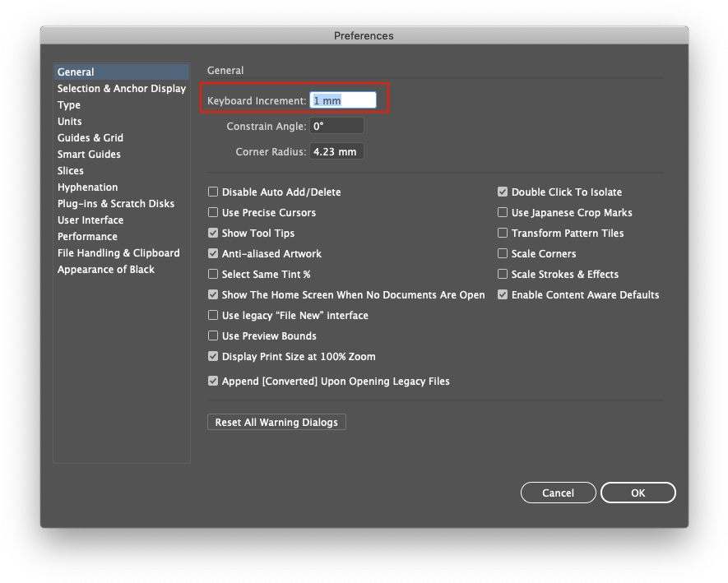Image resolution: width=728 pixels, height=583 pixels.
Task: Enable Scale Strokes & Effects
Action: tap(503, 274)
